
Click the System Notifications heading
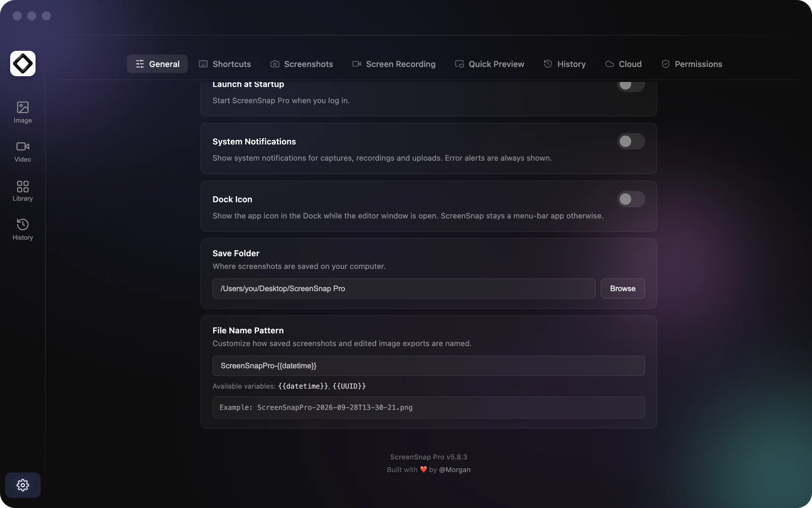coord(254,141)
